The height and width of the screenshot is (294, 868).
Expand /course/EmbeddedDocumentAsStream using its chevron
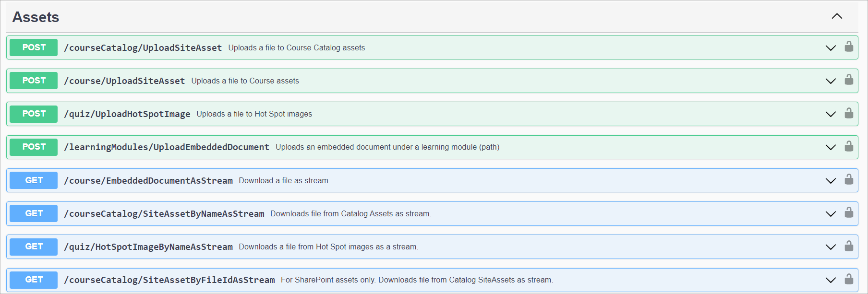coord(831,181)
